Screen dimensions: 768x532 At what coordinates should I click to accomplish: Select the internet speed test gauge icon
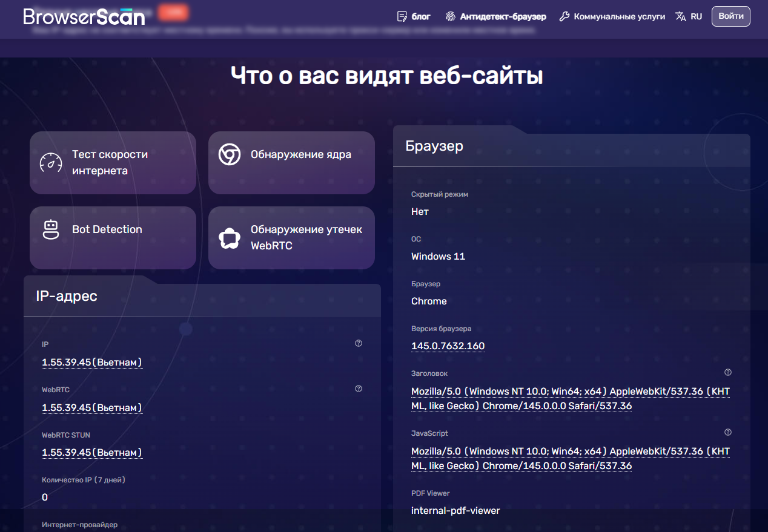click(50, 162)
